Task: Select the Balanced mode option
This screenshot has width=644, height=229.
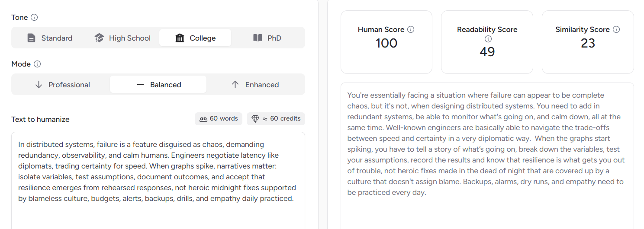Action: 158,85
